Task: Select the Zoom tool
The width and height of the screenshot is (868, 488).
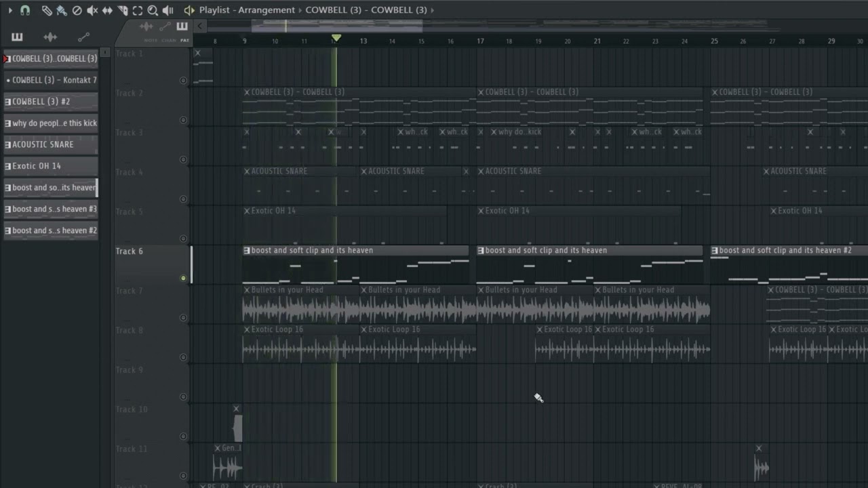Action: [153, 10]
